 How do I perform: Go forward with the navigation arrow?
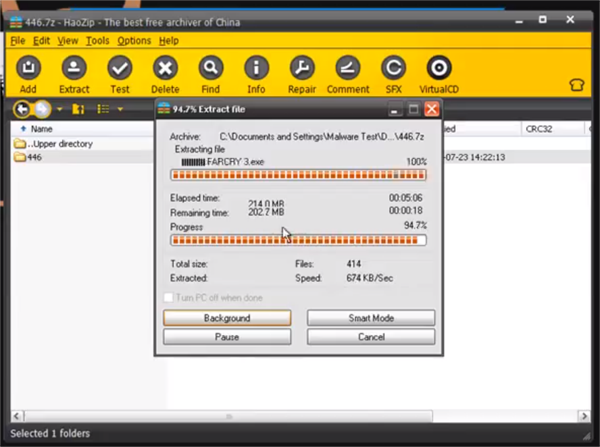coord(42,109)
